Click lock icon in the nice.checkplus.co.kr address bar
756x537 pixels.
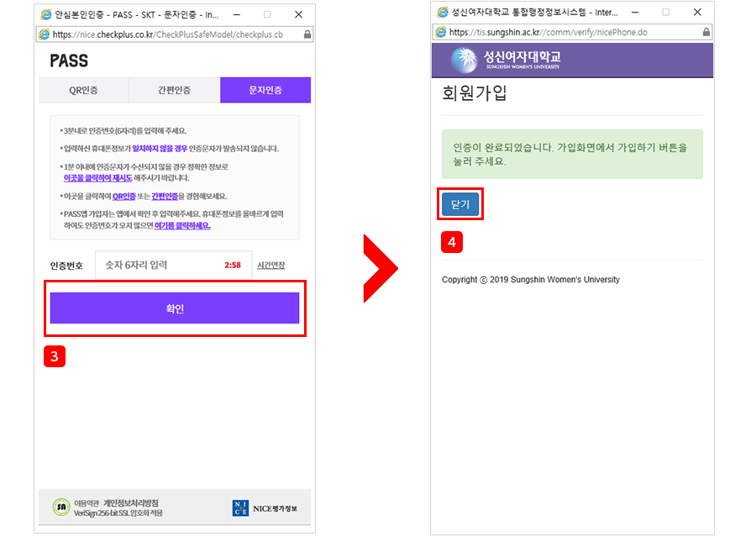[307, 34]
